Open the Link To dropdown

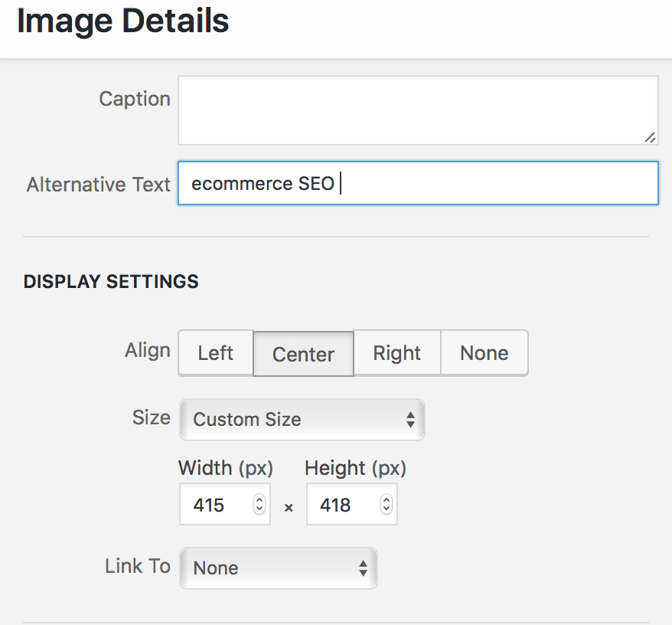(279, 568)
